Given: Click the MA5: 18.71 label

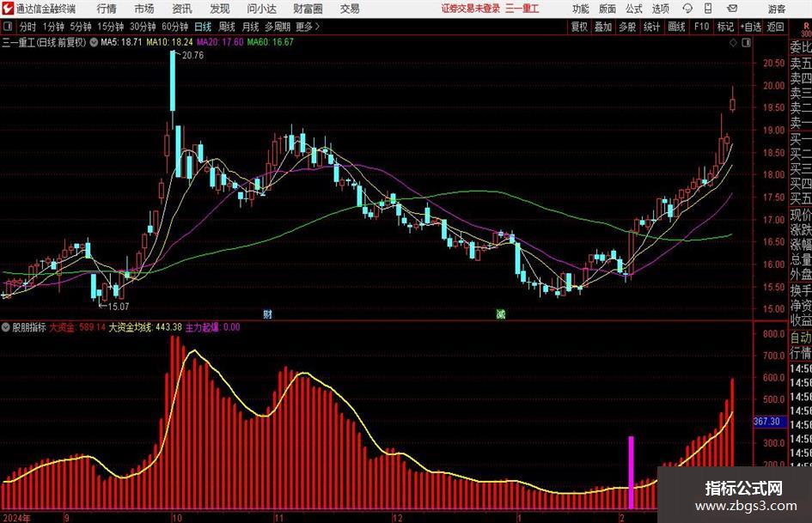Looking at the screenshot, I should tap(121, 42).
